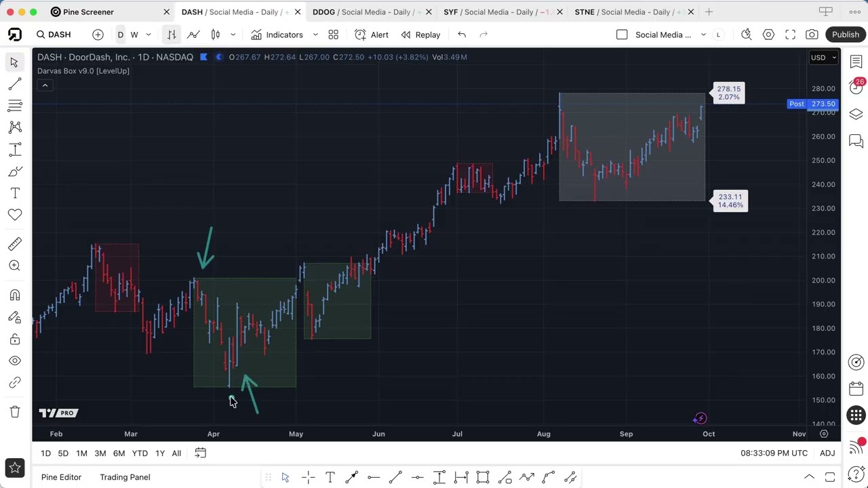Image resolution: width=868 pixels, height=488 pixels.
Task: Click the trash remove objects icon
Action: (x=14, y=411)
